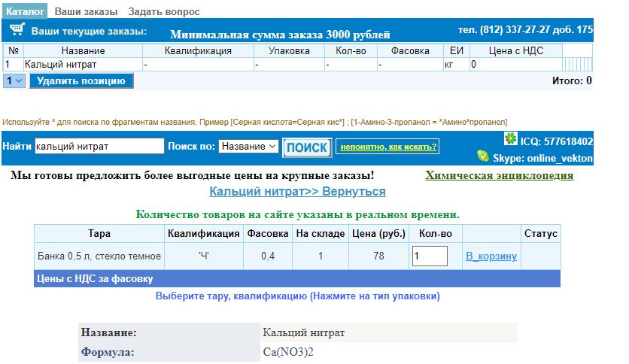Image resolution: width=629 pixels, height=364 pixels.
Task: Open the непонятно, как искать? help link
Action: [387, 147]
